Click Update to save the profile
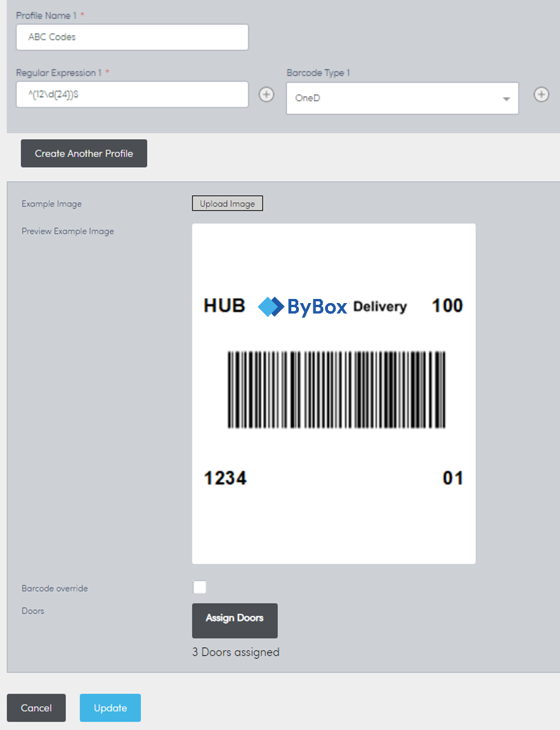Screen dimensions: 560x730 (110, 708)
